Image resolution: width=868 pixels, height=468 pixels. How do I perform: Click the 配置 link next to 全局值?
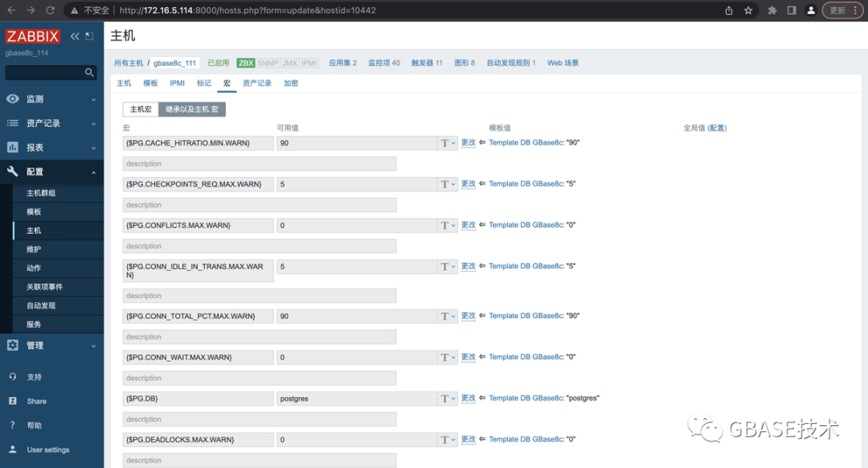point(717,128)
